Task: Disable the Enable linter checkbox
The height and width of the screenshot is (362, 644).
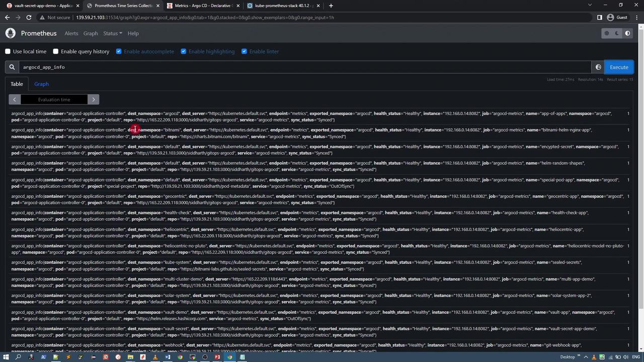Action: [x=244, y=51]
